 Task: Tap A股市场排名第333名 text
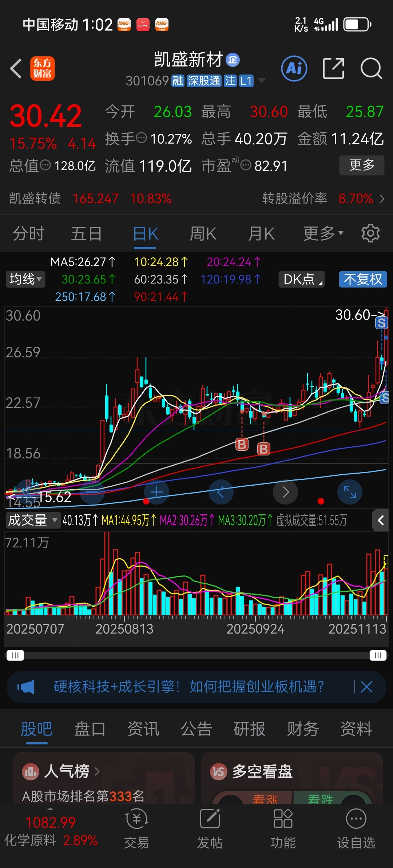click(83, 796)
